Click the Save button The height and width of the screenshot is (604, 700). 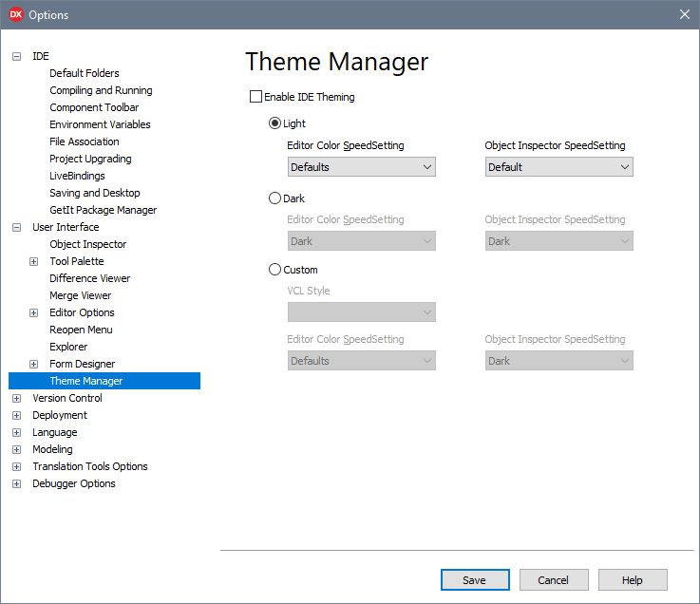475,580
